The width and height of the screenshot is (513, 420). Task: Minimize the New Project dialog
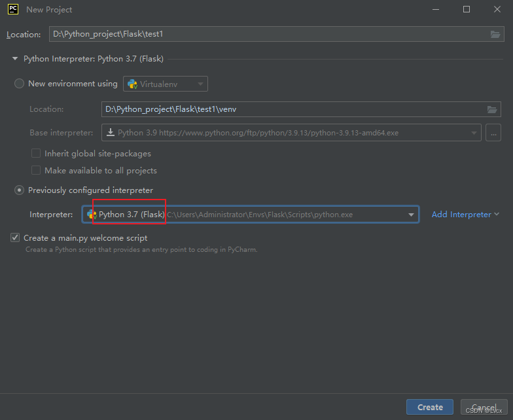pos(436,9)
